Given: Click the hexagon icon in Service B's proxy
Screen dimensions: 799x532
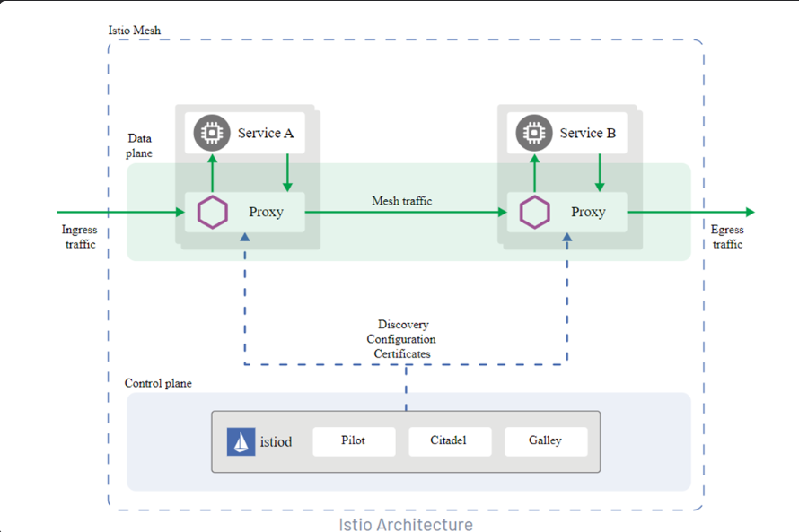Looking at the screenshot, I should 534,212.
